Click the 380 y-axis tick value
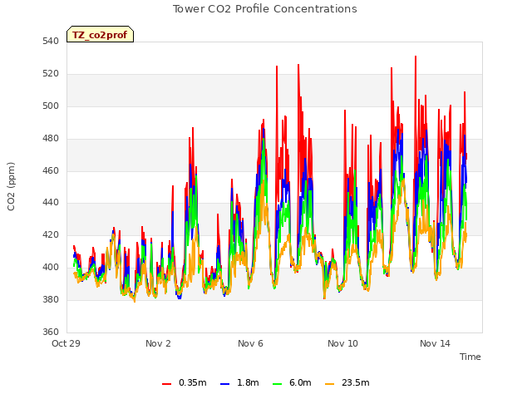Image resolution: width=532 pixels, height=399 pixels. pyautogui.click(x=51, y=299)
